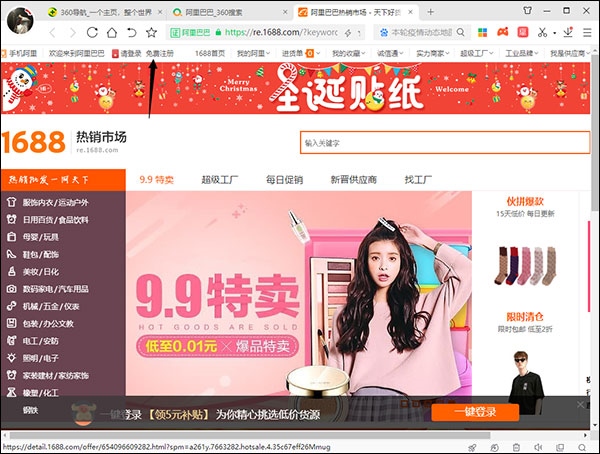This screenshot has height=454, width=600.
Task: Select 日用百货/食品饮料 category
Action: point(55,220)
